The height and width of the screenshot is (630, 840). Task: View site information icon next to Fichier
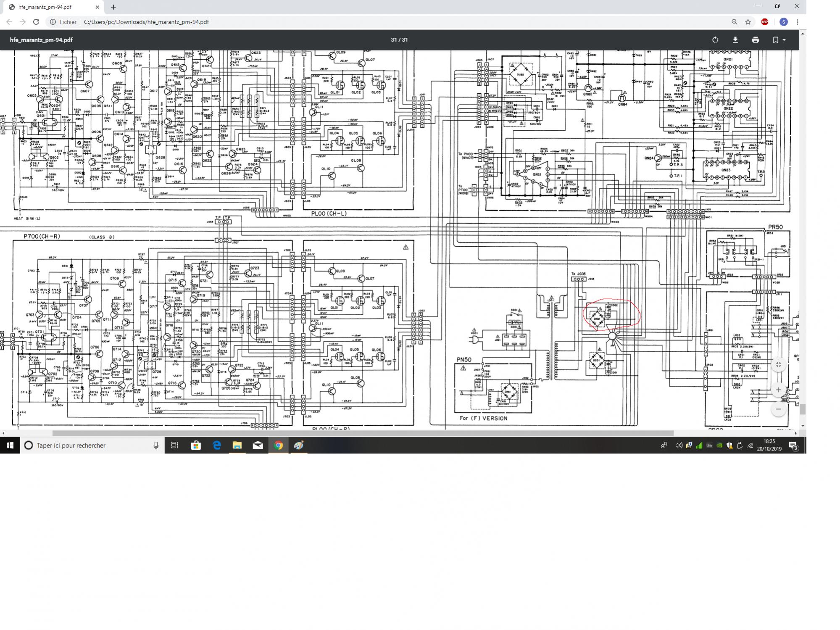coord(53,22)
